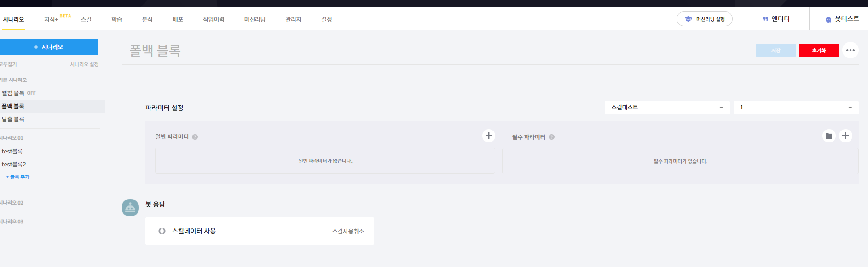Click the code brackets icon for 스킬데이터 사용

click(x=162, y=231)
